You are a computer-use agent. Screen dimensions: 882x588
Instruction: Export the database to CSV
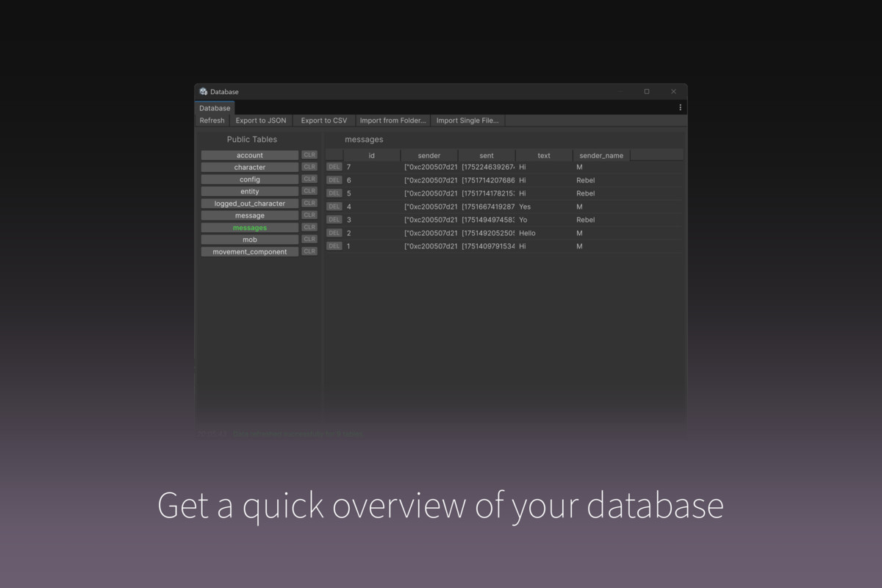tap(324, 120)
